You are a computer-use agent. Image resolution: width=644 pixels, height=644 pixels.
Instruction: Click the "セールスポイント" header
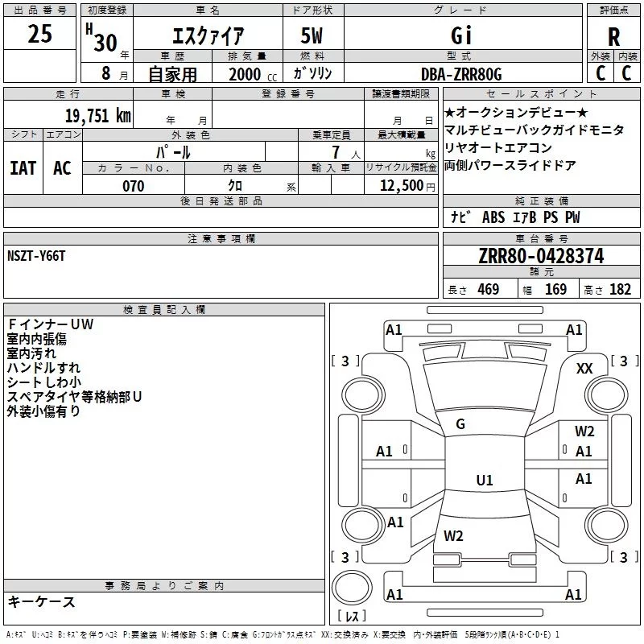point(541,93)
